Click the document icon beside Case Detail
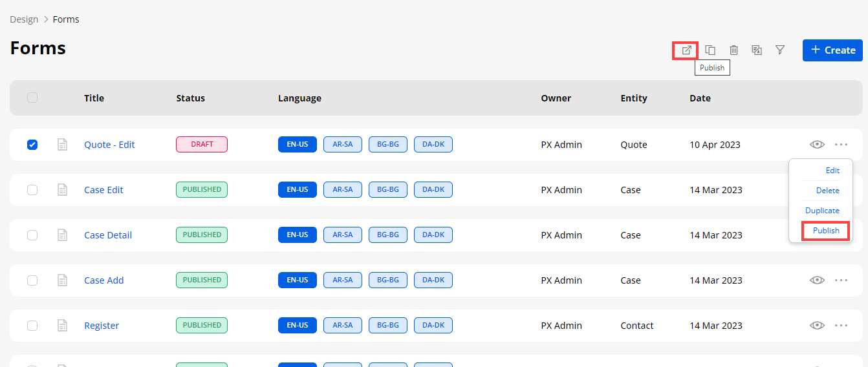The width and height of the screenshot is (868, 367). pos(62,235)
